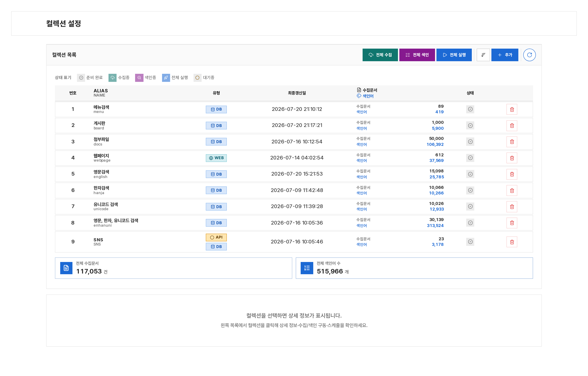Viewport: 588px width, 376px height.
Task: Click the 최종갱신일 column header
Action: point(297,93)
